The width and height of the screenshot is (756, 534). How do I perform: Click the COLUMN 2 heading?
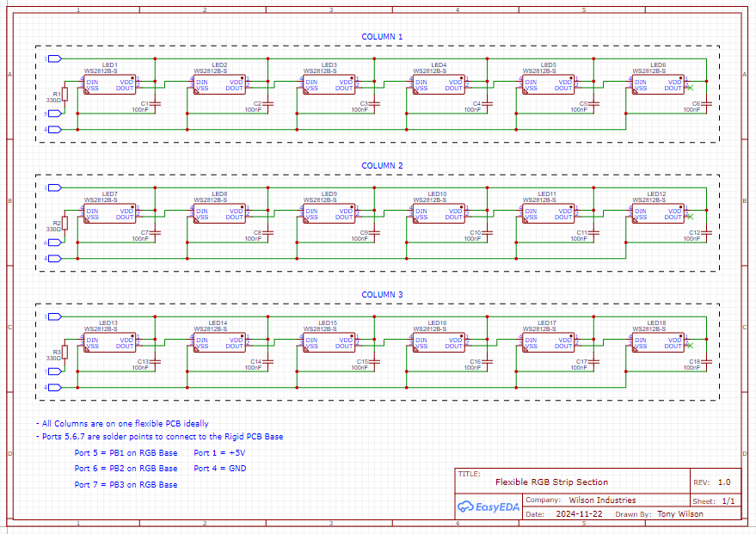pyautogui.click(x=382, y=166)
